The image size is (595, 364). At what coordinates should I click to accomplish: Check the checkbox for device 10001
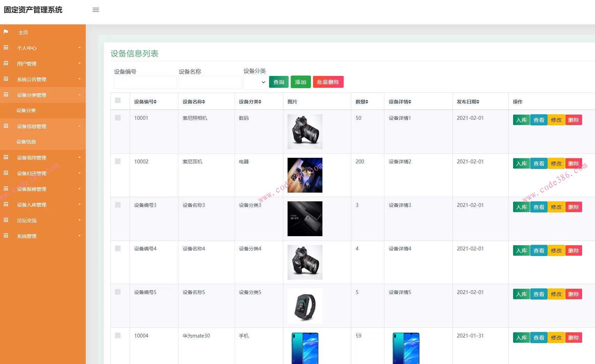tap(117, 118)
